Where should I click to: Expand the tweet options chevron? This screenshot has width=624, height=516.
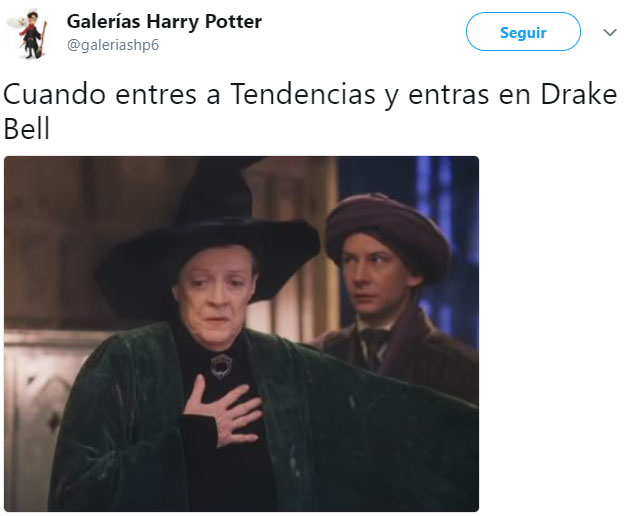610,32
